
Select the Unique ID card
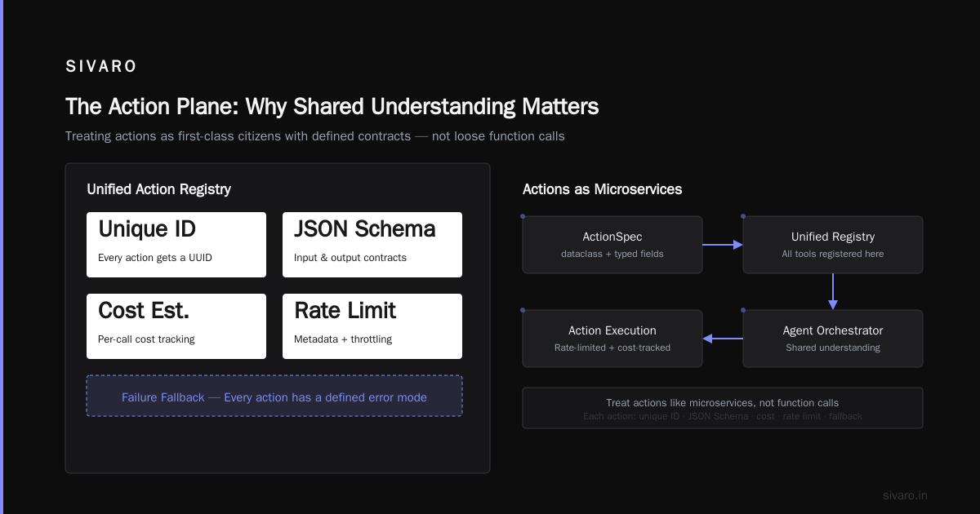tap(176, 245)
